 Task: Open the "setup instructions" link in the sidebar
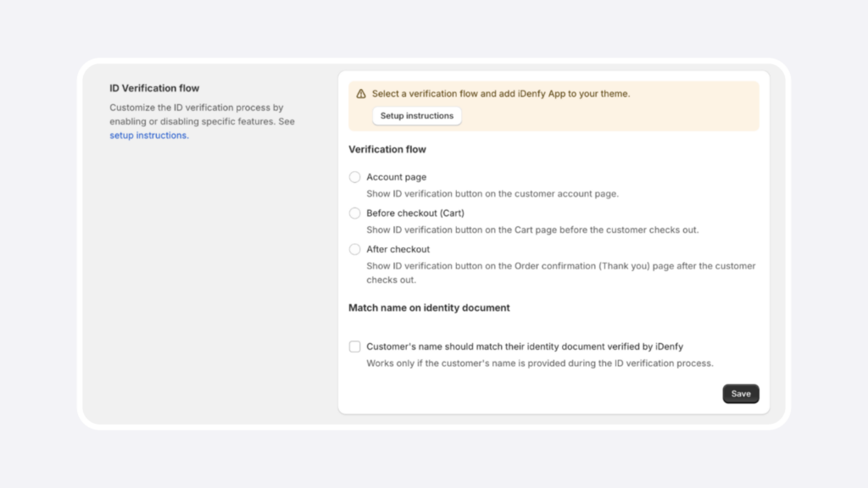click(147, 135)
